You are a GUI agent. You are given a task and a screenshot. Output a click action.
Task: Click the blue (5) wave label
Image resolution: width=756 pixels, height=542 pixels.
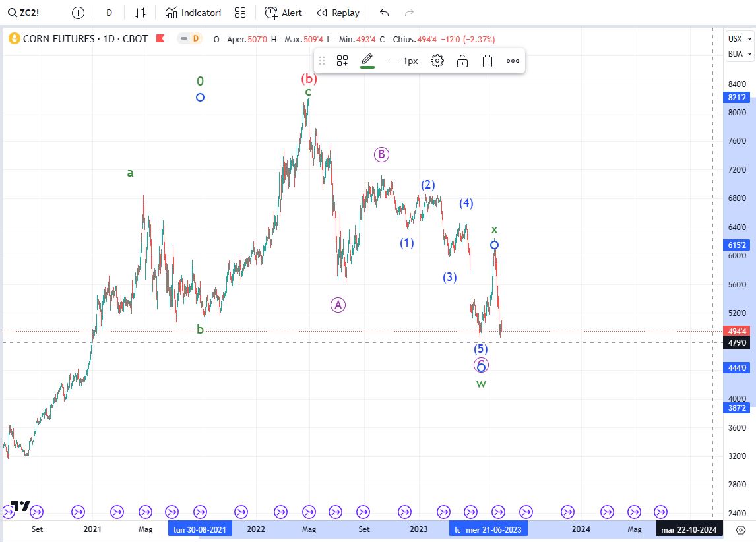coord(481,349)
